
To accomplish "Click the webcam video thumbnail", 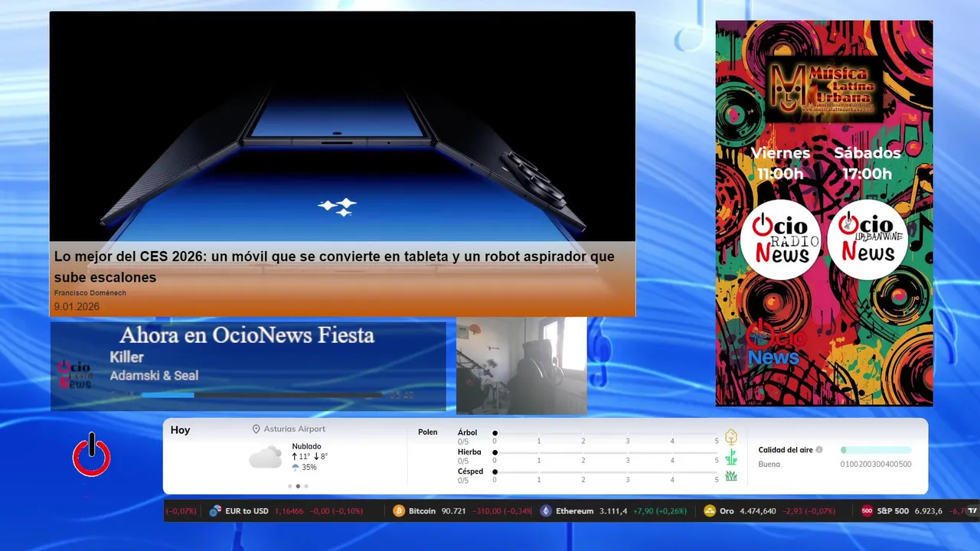I will (521, 366).
